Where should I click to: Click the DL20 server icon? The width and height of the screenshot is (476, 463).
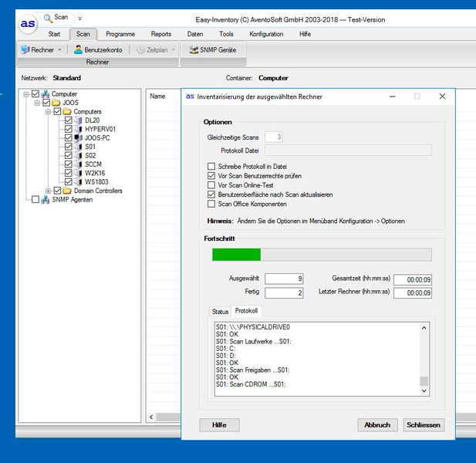[x=79, y=120]
